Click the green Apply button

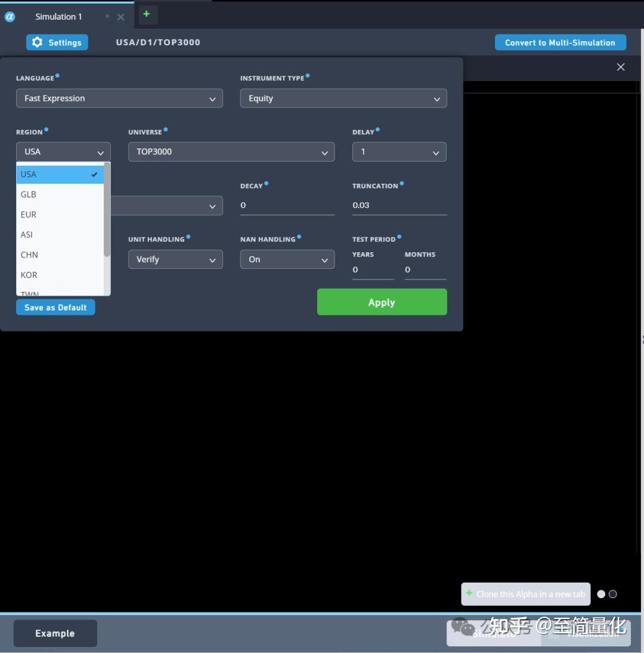(x=382, y=302)
